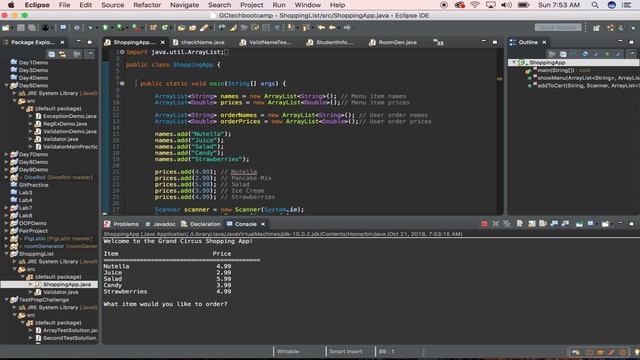Viewport: 640px width, 360px height.
Task: Open the Refactor menu
Action: click(x=147, y=5)
